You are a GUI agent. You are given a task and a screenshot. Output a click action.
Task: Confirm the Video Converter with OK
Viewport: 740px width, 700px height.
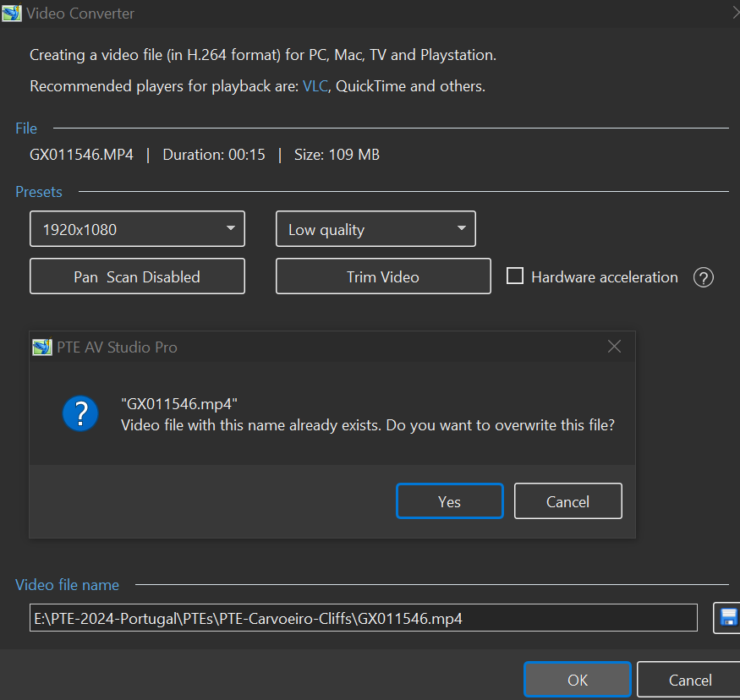pos(577,680)
